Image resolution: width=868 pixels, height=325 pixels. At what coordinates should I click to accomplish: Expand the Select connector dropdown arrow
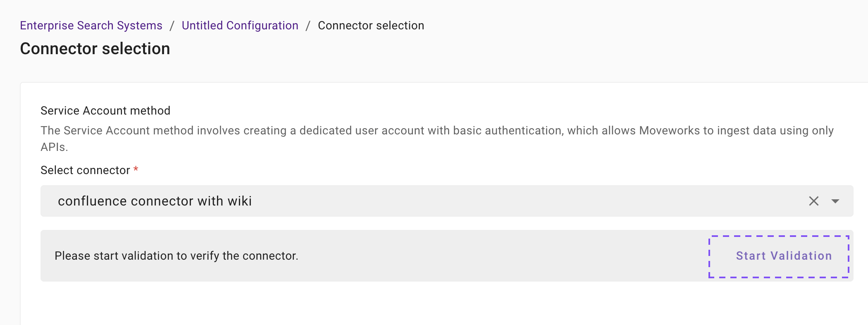coord(835,201)
